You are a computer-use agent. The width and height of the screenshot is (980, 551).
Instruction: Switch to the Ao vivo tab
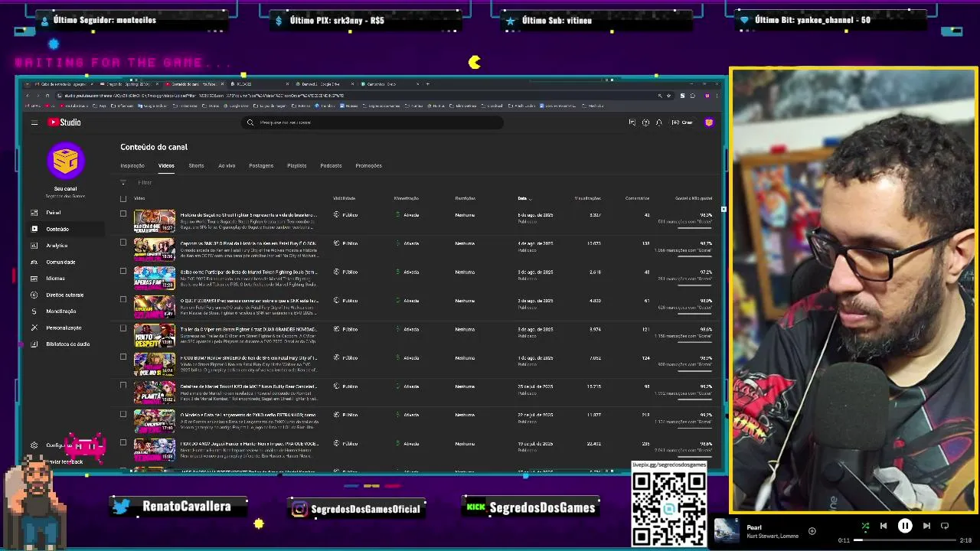pyautogui.click(x=227, y=165)
